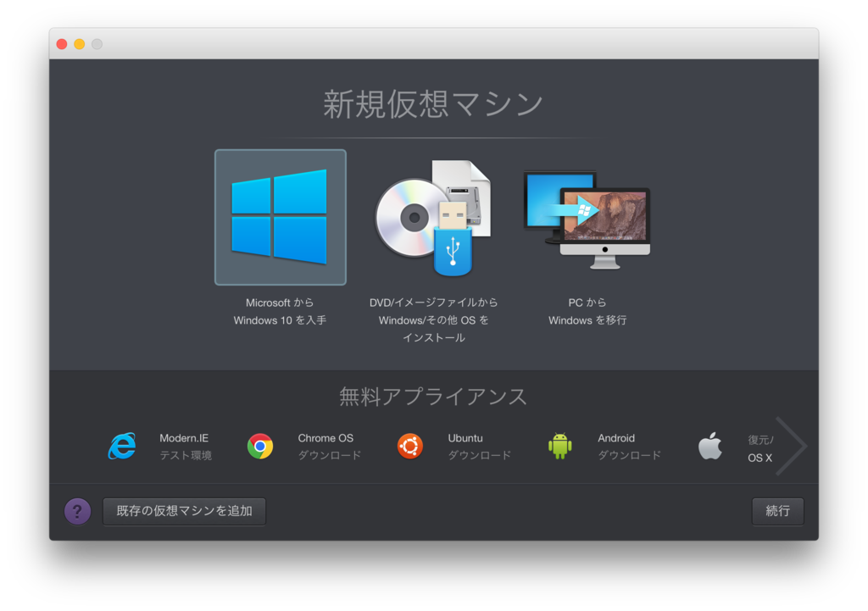868x611 pixels.
Task: Click the 既存の仮想マシンを追加 button
Action: coord(184,511)
